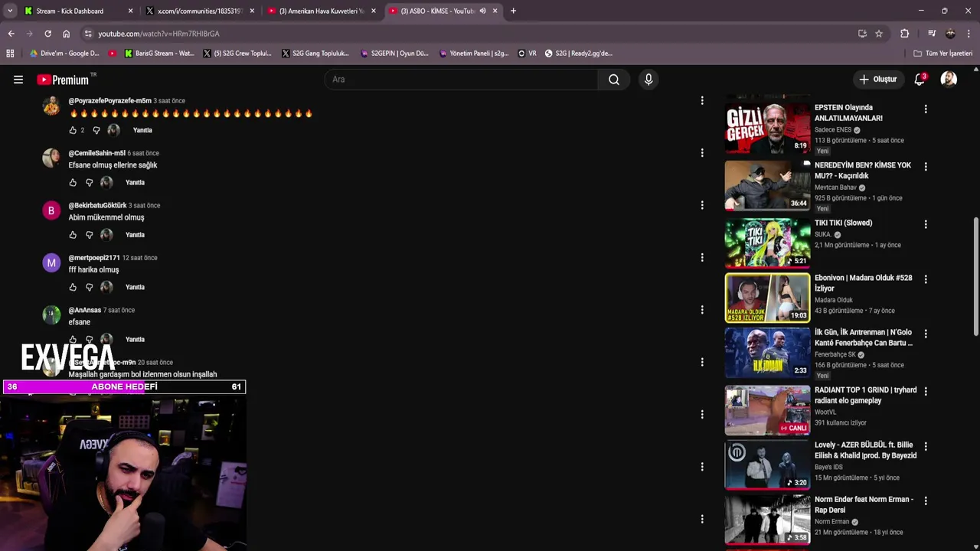Open more options for RADIANT TOP 1 GRIND video
Screen dimensions: 980x551
tap(926, 391)
